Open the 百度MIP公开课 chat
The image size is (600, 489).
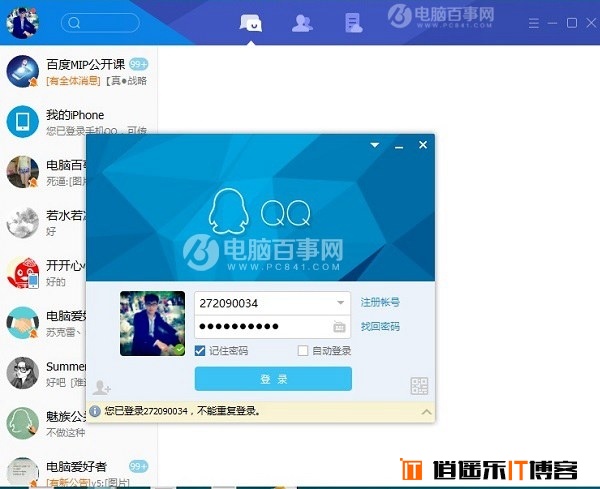[78, 72]
